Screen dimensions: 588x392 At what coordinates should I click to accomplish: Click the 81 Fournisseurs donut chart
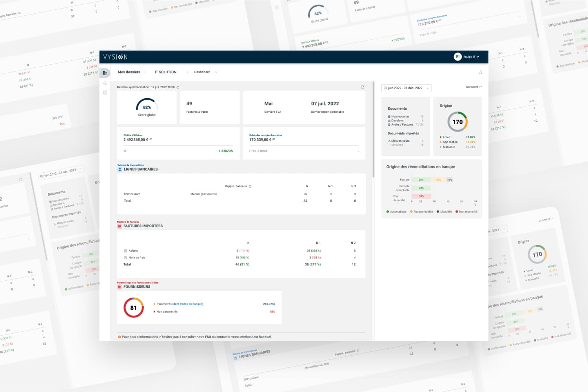coord(134,308)
